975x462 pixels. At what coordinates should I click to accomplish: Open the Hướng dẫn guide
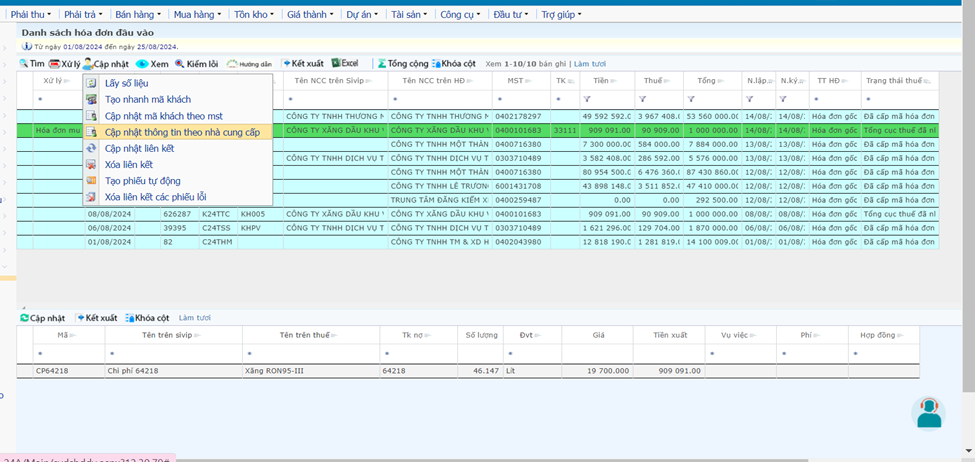pos(250,64)
